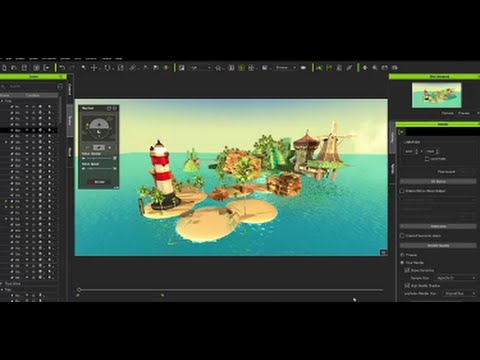Click the green runner animation icon
Screen dimensions: 480x360
point(319,68)
